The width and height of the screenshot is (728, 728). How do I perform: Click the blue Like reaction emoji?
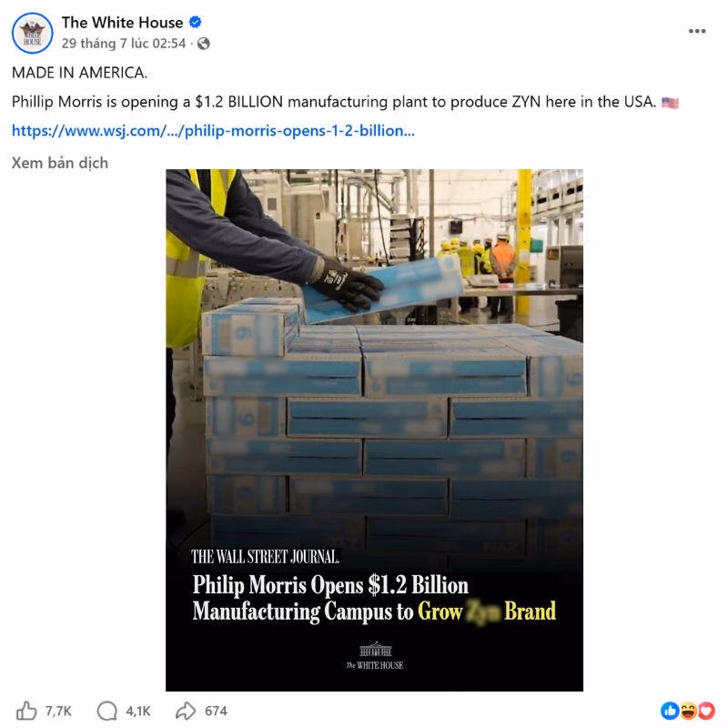tap(670, 711)
